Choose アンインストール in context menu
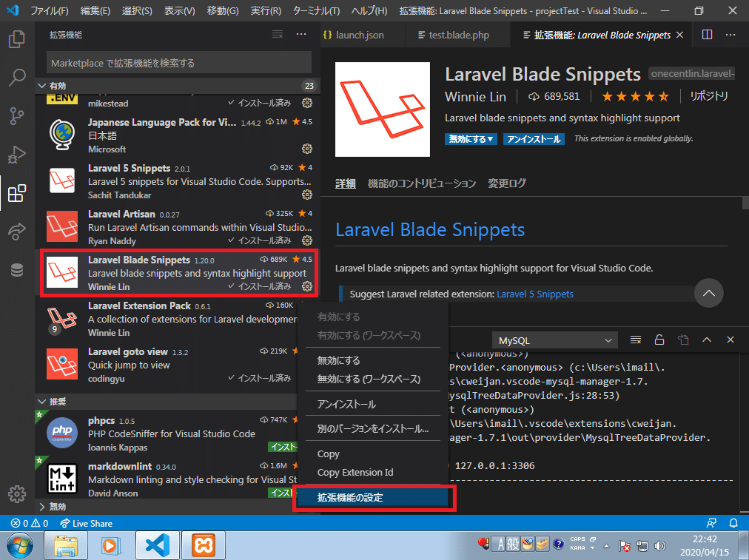Screen dimensions: 749x560 tap(372, 405)
